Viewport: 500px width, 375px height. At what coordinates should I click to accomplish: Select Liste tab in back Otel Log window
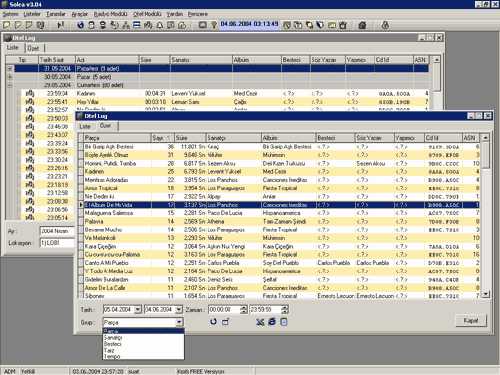tap(13, 48)
